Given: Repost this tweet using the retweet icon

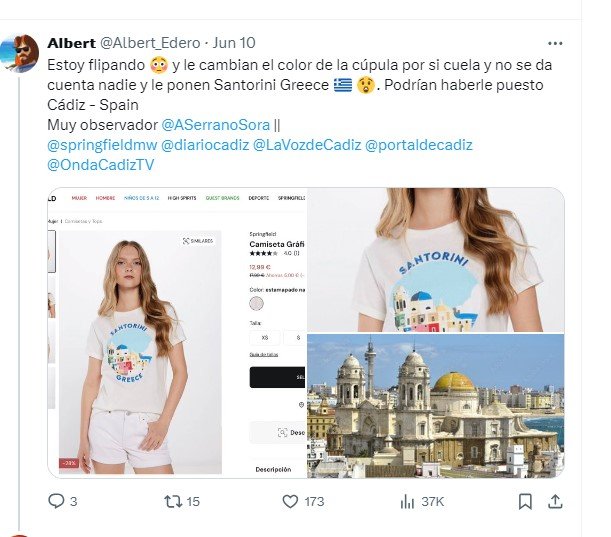Looking at the screenshot, I should coord(173,502).
